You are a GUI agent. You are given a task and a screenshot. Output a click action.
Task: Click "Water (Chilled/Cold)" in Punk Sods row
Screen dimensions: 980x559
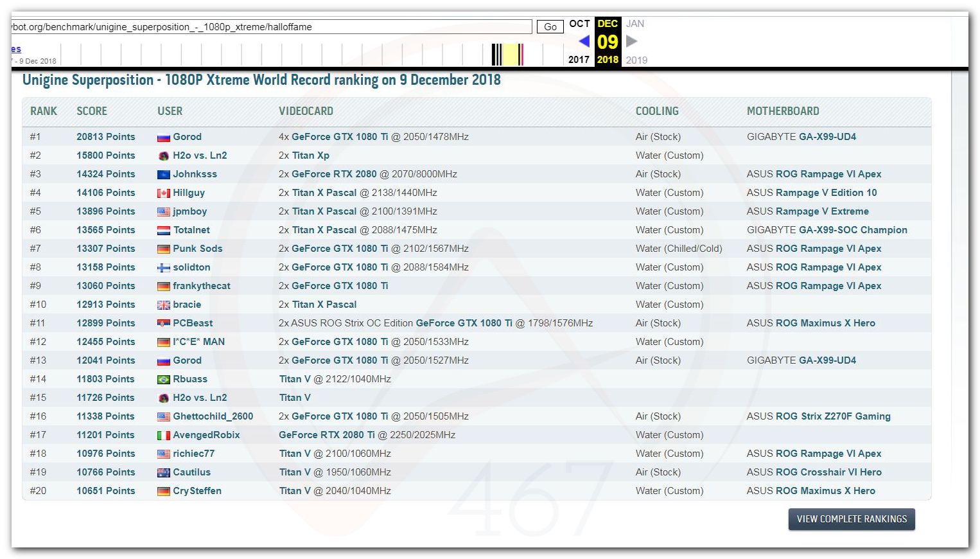coord(679,249)
